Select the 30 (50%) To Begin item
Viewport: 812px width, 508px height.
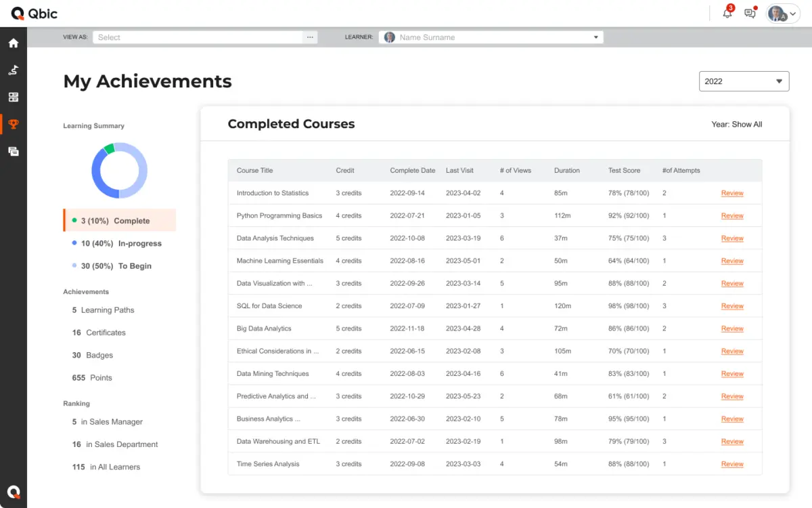(x=116, y=266)
